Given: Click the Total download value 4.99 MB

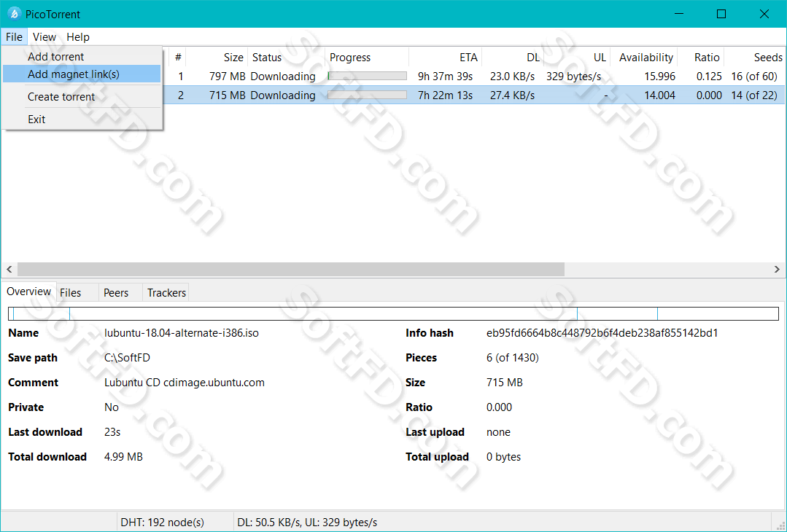Looking at the screenshot, I should click(x=123, y=457).
